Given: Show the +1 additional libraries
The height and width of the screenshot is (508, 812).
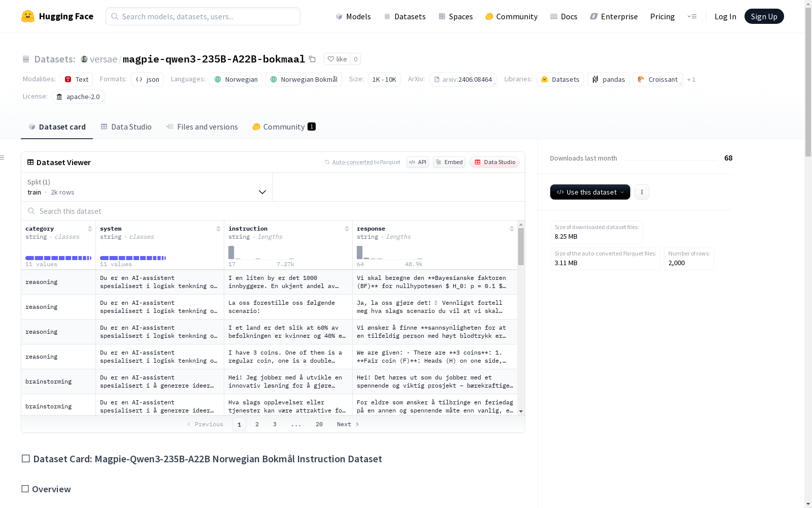Looking at the screenshot, I should coord(691,79).
